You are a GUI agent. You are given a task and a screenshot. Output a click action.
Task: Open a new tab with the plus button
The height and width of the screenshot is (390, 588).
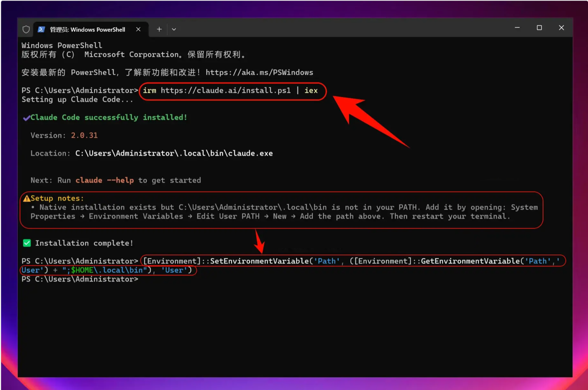coord(159,29)
